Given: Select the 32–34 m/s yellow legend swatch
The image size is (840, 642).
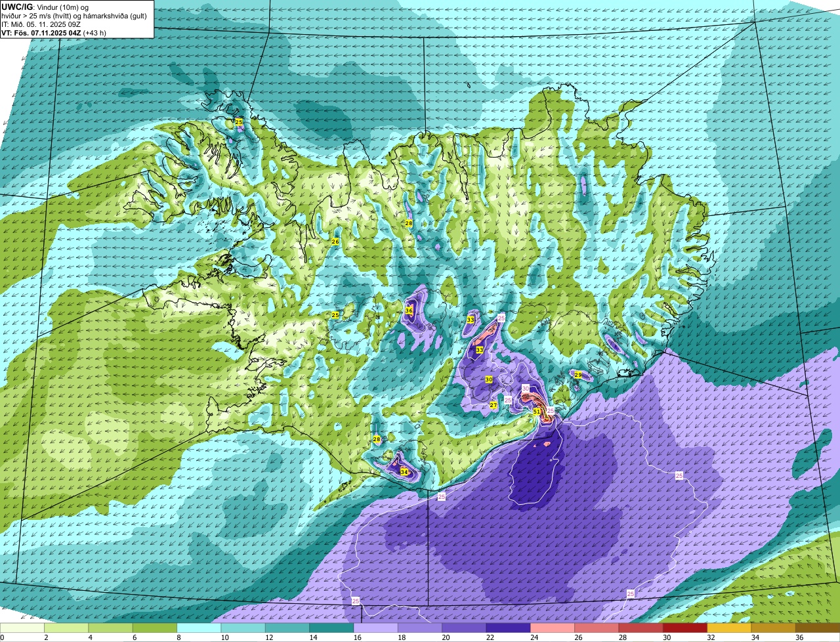Looking at the screenshot, I should 728,628.
